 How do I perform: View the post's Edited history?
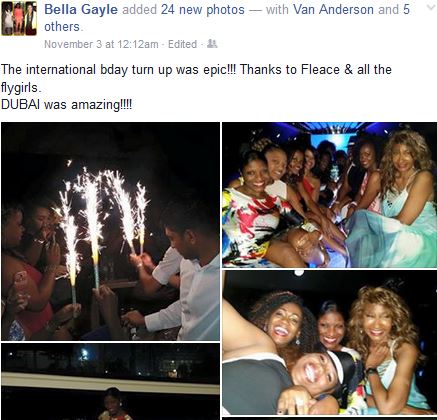(182, 44)
